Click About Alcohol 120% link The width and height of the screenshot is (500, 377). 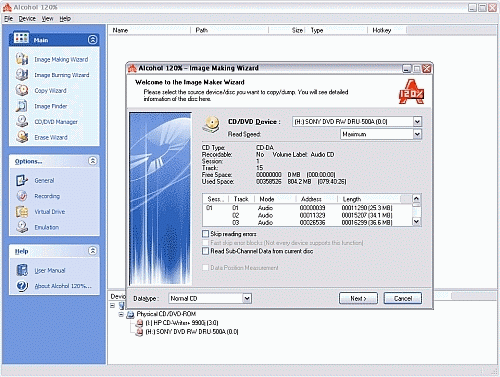pos(63,286)
